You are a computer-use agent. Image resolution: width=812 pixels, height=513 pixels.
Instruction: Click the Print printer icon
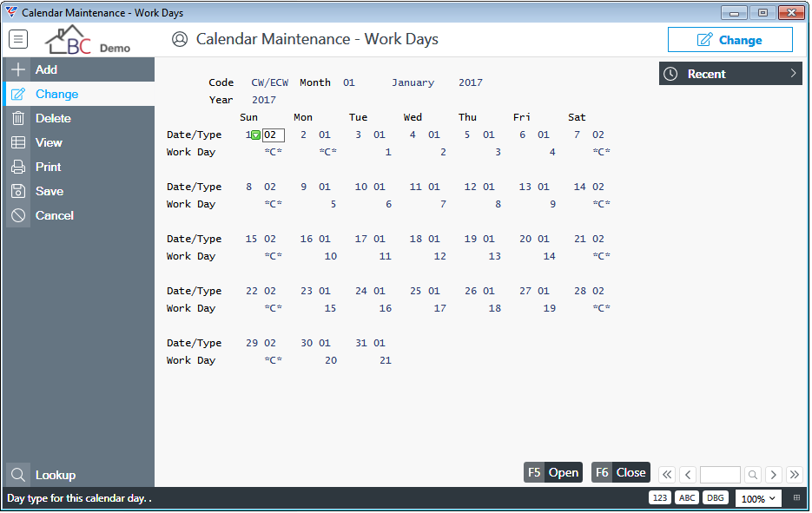point(18,167)
